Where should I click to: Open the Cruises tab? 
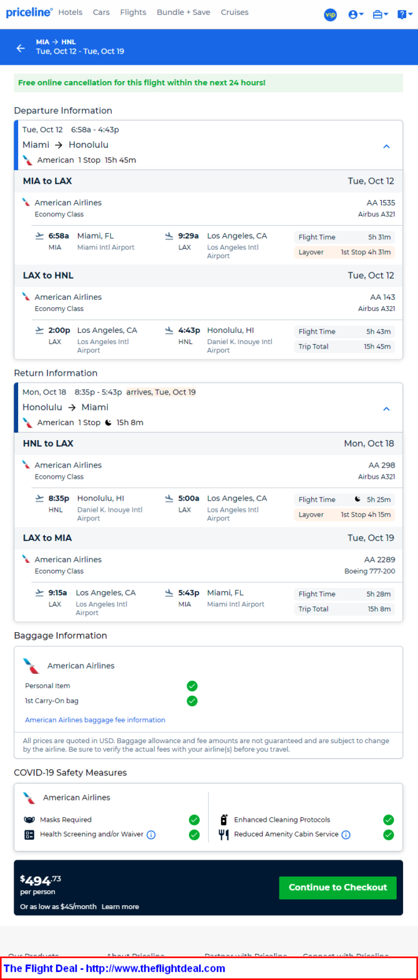(235, 12)
